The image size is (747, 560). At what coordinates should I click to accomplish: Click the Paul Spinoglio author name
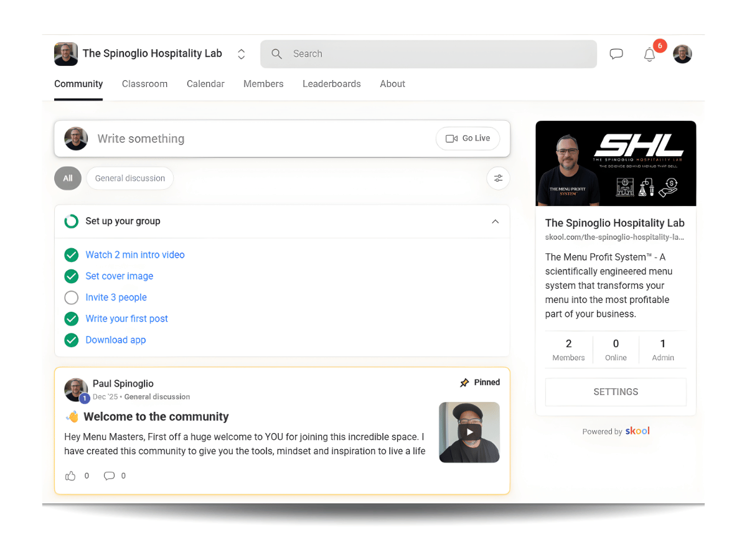click(123, 383)
